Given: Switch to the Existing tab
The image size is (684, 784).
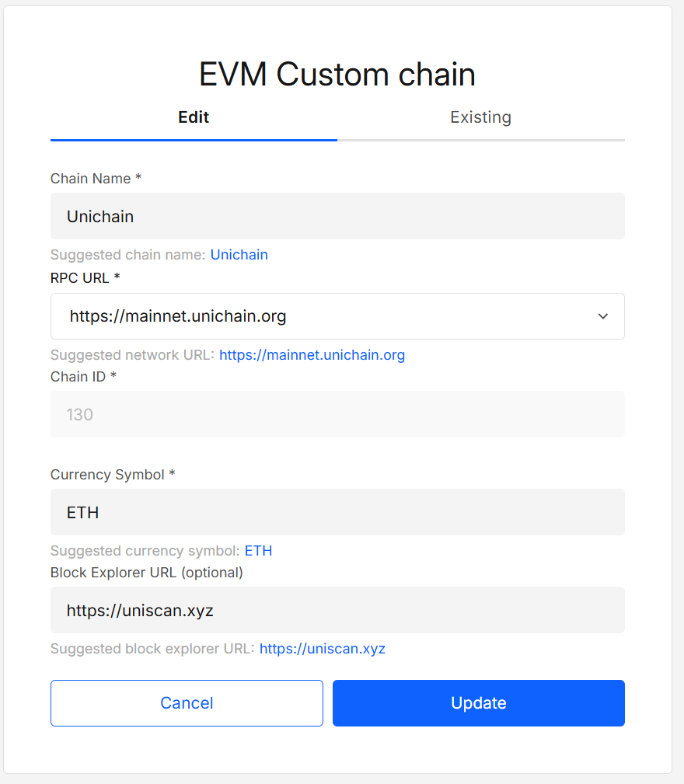Looking at the screenshot, I should [480, 117].
